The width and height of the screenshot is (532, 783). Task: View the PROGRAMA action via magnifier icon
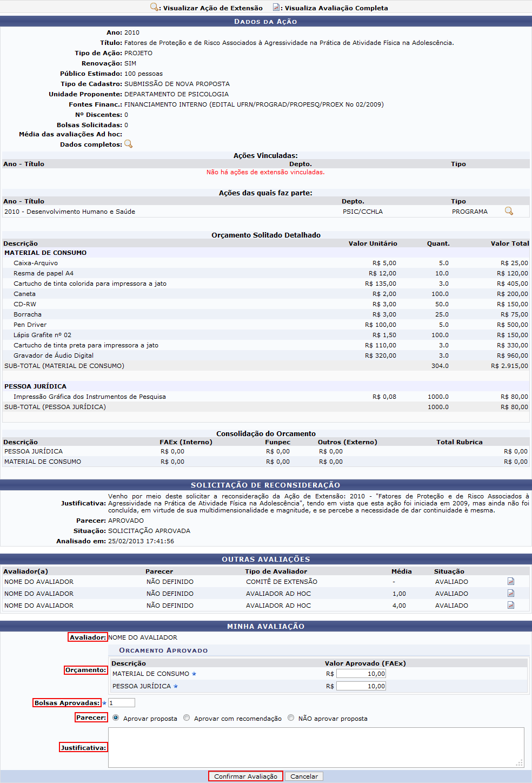[509, 211]
